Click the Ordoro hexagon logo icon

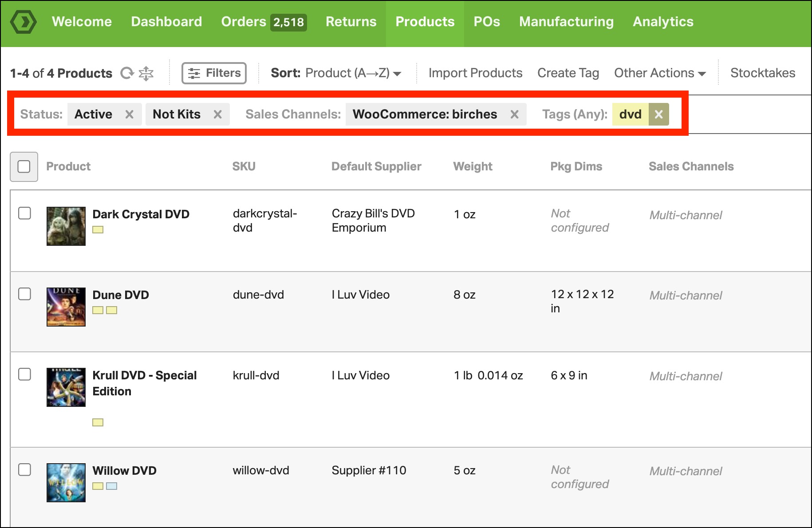pyautogui.click(x=23, y=22)
